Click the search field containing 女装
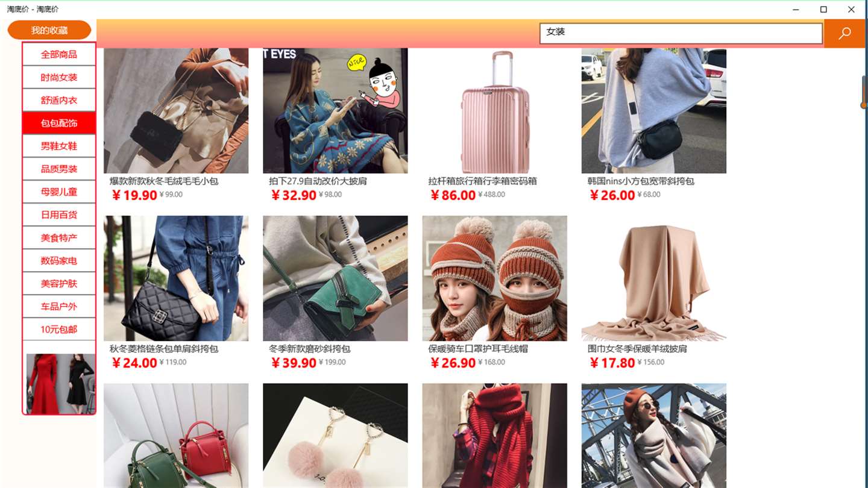The image size is (868, 488). click(x=681, y=33)
